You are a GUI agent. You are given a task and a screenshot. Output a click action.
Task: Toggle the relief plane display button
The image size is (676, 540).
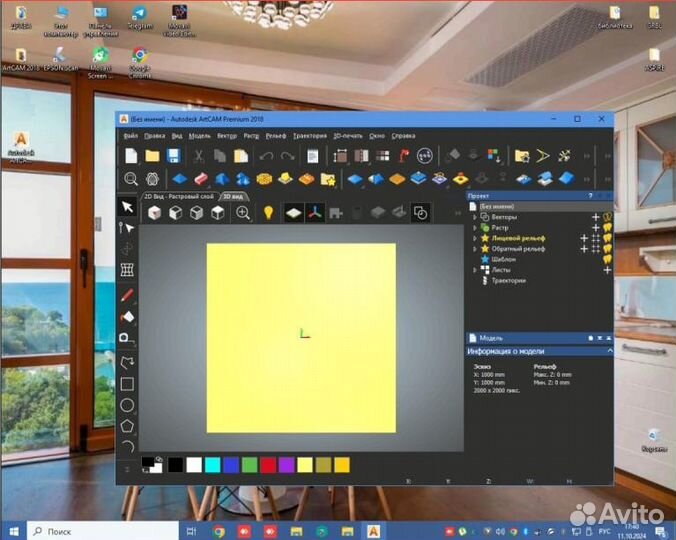click(x=294, y=213)
